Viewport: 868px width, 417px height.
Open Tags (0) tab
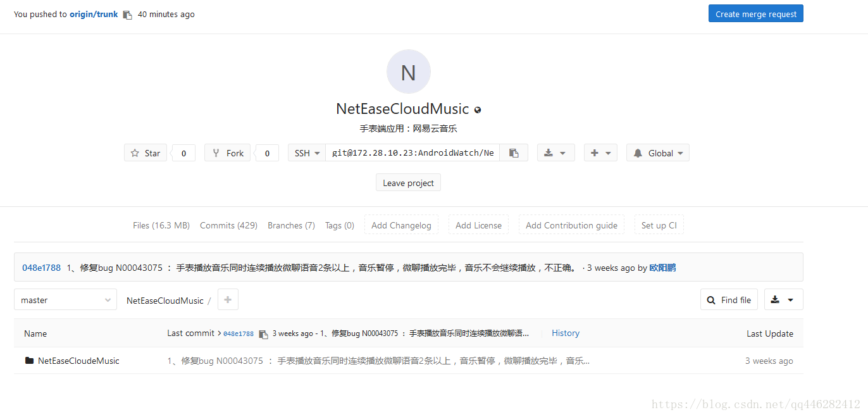[340, 225]
